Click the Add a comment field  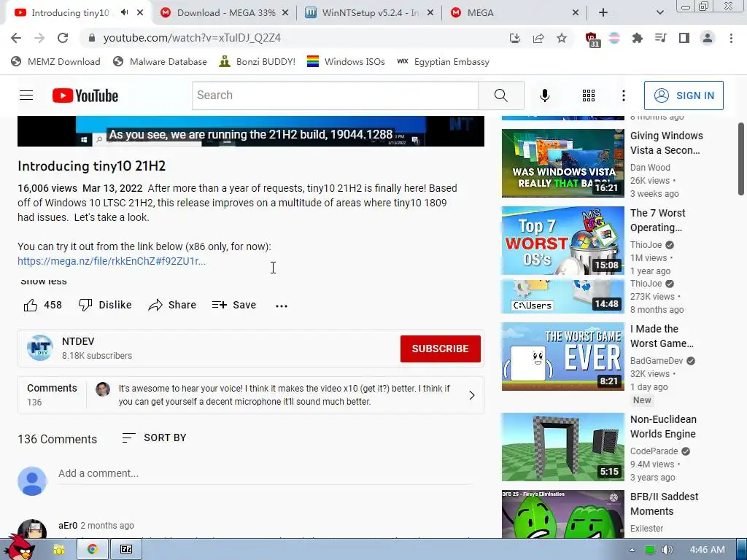pos(266,473)
